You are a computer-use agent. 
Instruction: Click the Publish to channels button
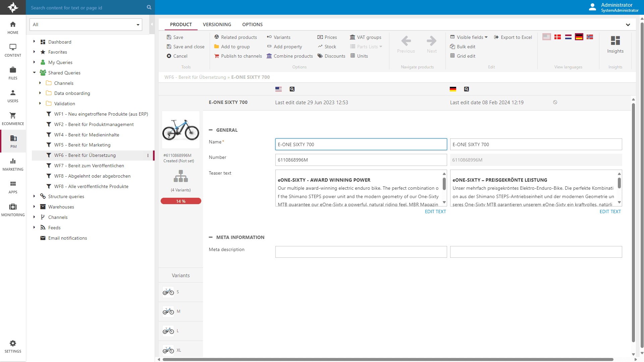click(241, 56)
